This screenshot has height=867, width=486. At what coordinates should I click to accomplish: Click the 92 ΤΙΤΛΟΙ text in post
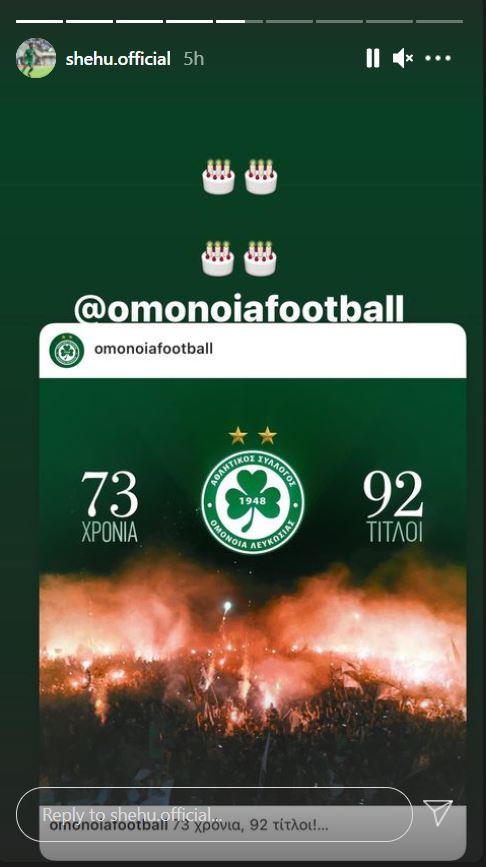click(393, 506)
